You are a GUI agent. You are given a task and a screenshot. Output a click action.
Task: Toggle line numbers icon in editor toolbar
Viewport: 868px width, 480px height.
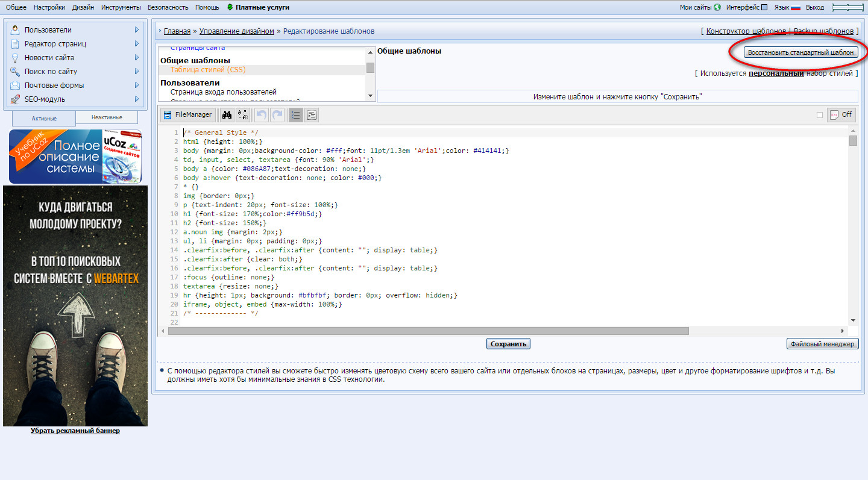[295, 114]
